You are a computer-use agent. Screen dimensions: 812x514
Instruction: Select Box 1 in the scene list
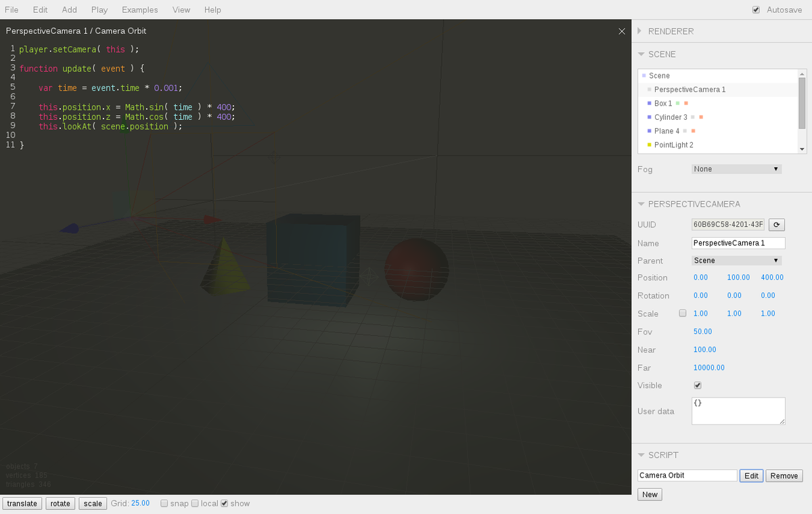click(718, 104)
